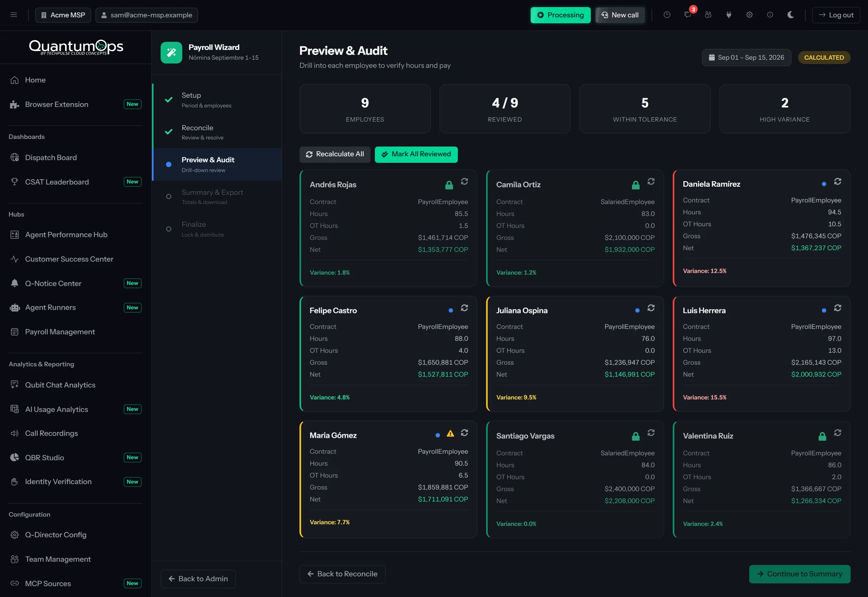868x597 pixels.
Task: Recalculate Valentina Ruiz card with refresh icon
Action: [x=837, y=433]
